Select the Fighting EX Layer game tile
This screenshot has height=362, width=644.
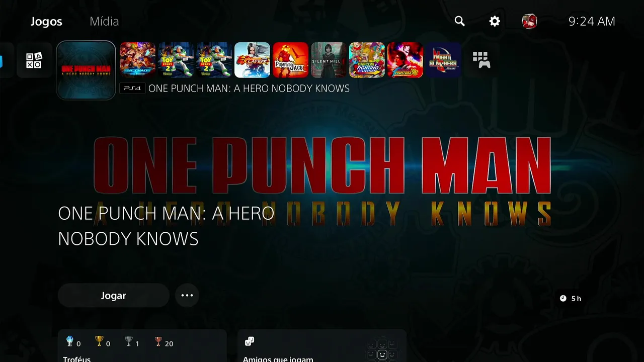pyautogui.click(x=252, y=60)
